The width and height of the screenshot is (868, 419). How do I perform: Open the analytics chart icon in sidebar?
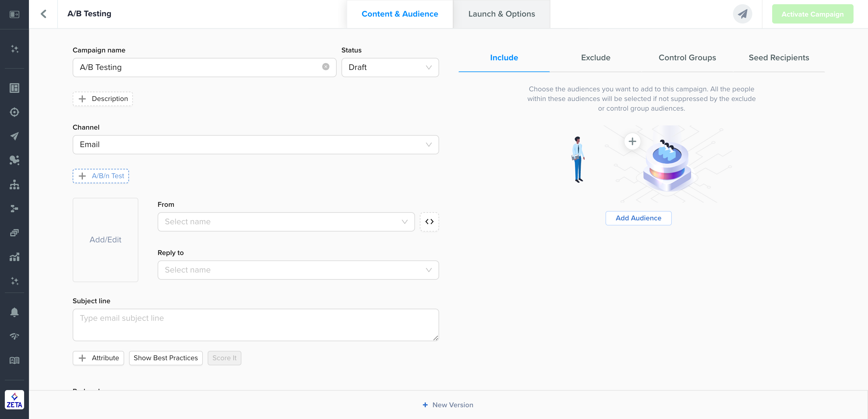click(x=14, y=257)
